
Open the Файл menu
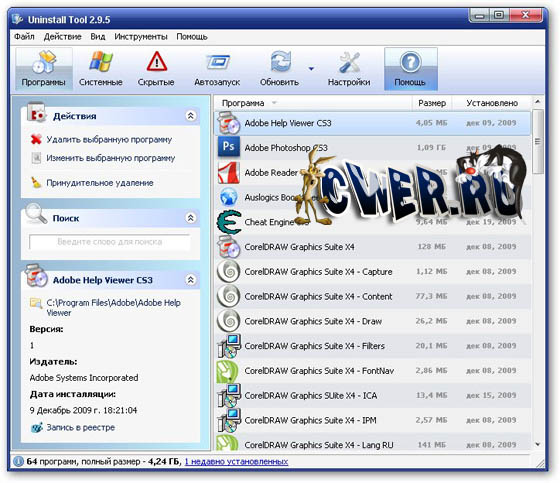click(x=24, y=36)
